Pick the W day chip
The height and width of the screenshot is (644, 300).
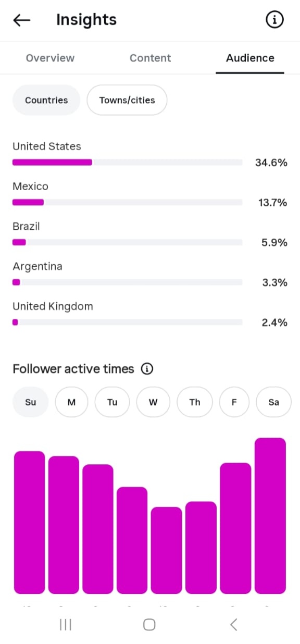click(153, 402)
